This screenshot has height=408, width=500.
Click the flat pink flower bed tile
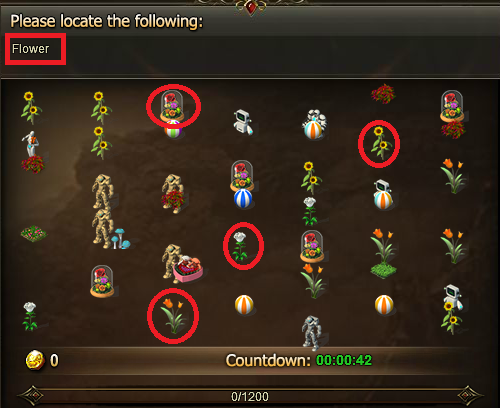click(33, 233)
